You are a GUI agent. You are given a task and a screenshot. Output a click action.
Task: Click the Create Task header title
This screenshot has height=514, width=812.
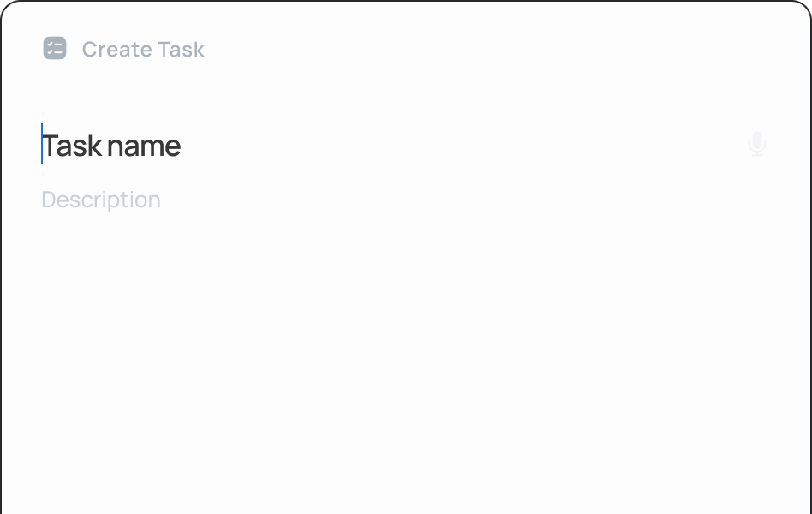point(143,50)
